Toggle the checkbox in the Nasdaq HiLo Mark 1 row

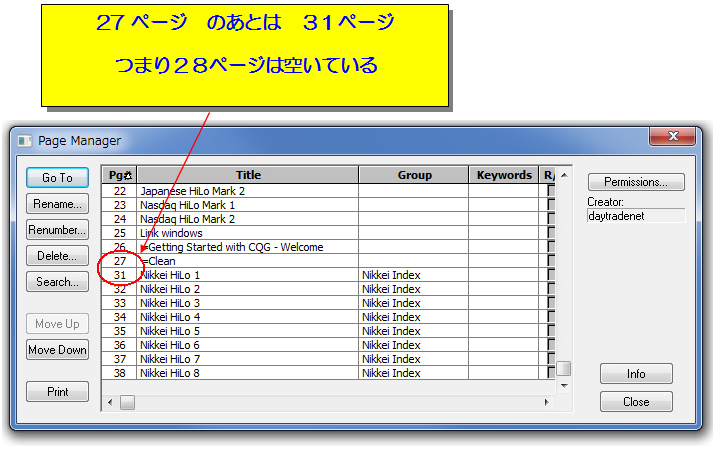(551, 205)
